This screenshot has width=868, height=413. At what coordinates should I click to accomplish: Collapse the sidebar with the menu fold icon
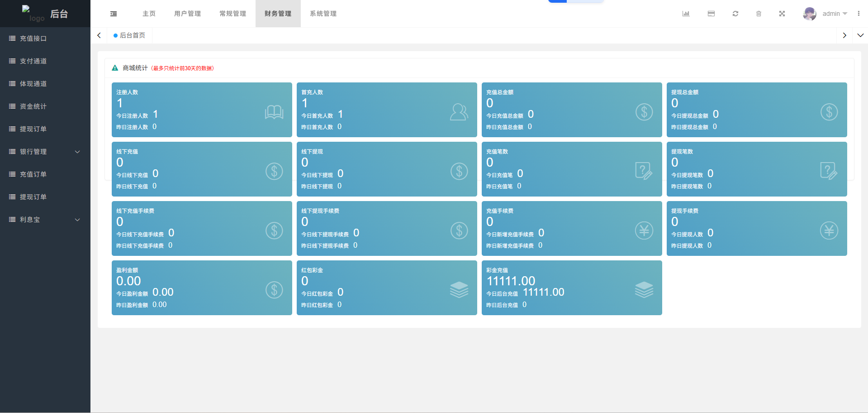114,14
